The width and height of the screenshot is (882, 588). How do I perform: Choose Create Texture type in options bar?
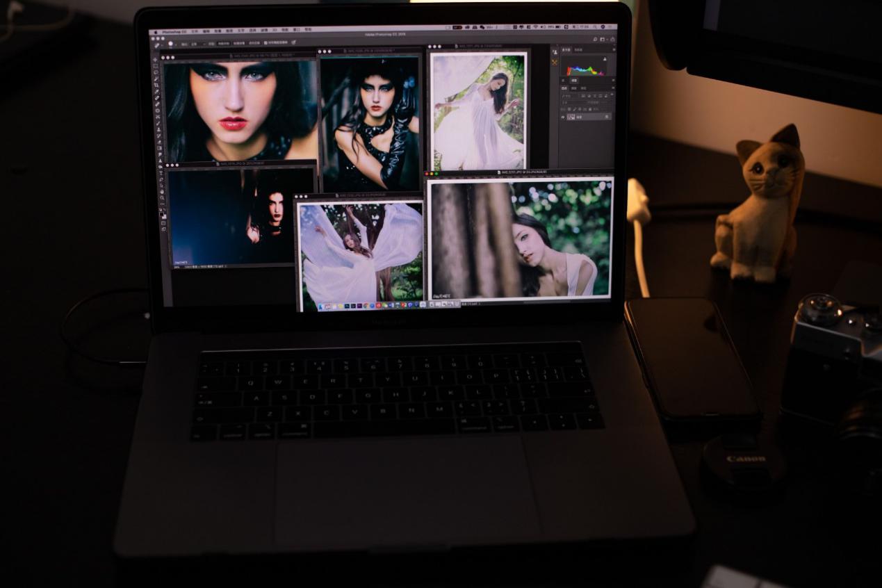click(239, 43)
